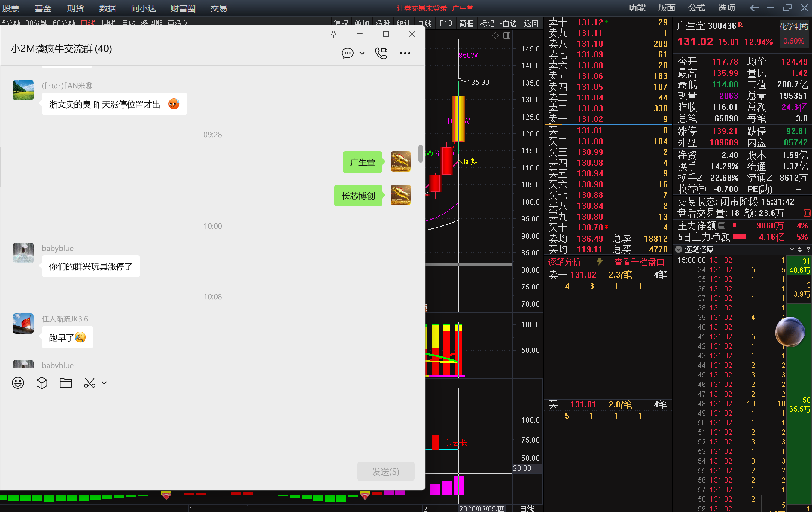Image resolution: width=812 pixels, height=512 pixels.
Task: Click the 3D cube favorites icon
Action: pos(42,383)
